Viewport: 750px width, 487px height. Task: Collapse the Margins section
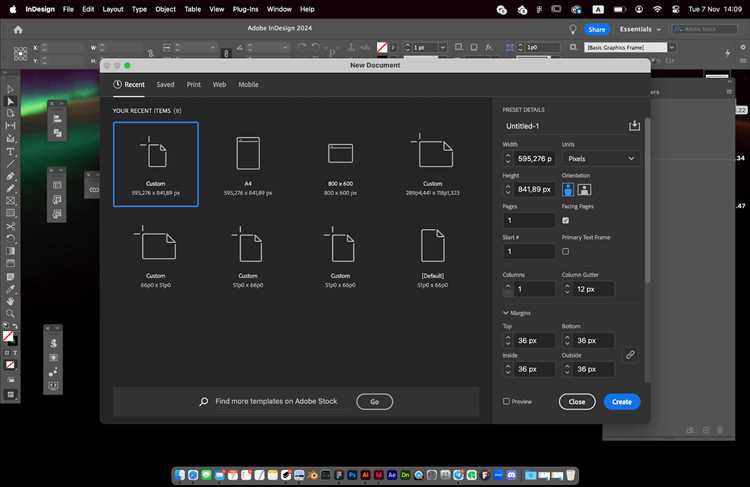pos(506,313)
